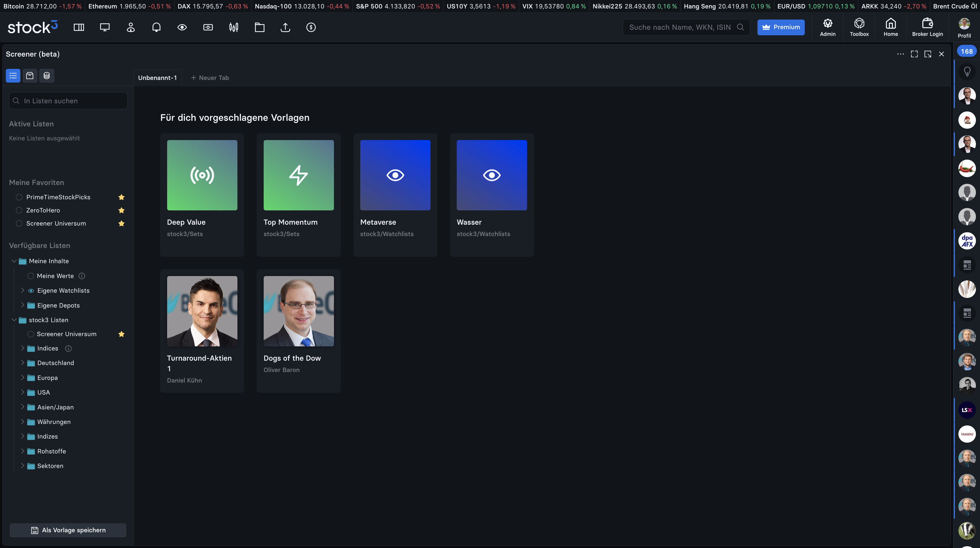
Task: Collapse stock3 Listen folder
Action: pos(14,320)
